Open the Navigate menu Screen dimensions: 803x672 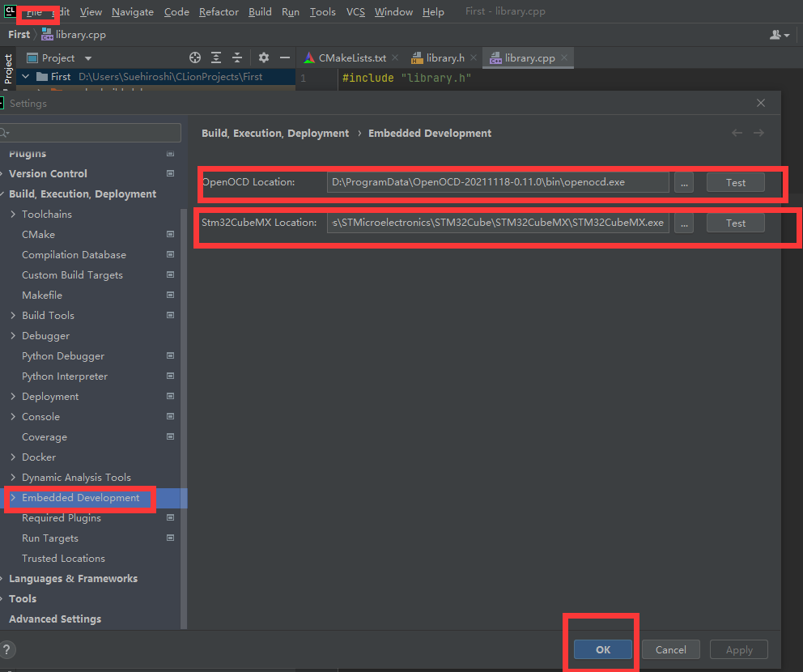(x=133, y=12)
